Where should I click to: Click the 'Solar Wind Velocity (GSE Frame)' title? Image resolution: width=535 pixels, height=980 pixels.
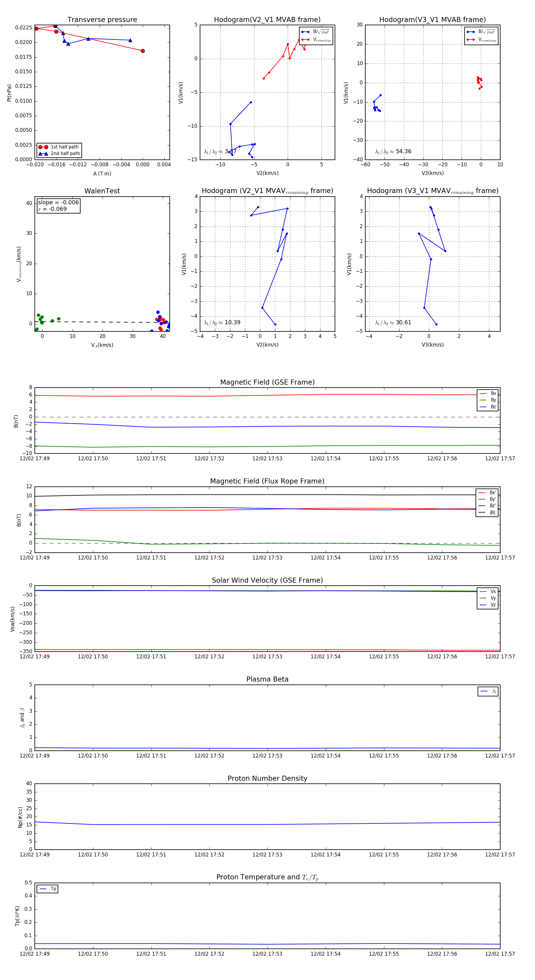[267, 580]
